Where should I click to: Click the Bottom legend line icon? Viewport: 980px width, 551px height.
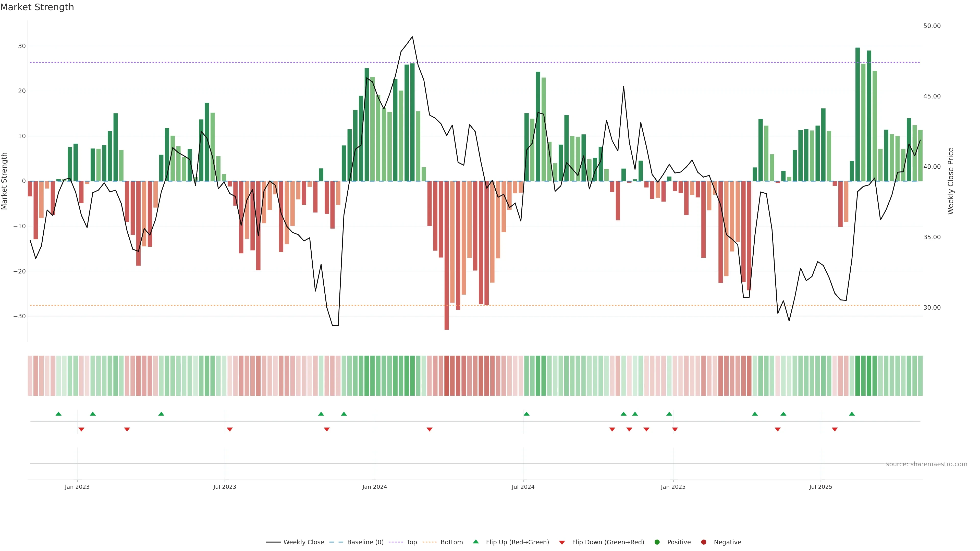(430, 542)
